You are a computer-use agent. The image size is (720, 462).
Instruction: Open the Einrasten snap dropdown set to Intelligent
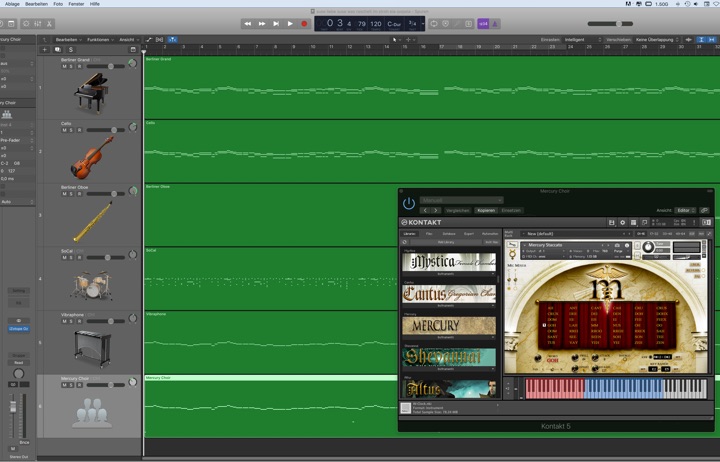coord(582,40)
